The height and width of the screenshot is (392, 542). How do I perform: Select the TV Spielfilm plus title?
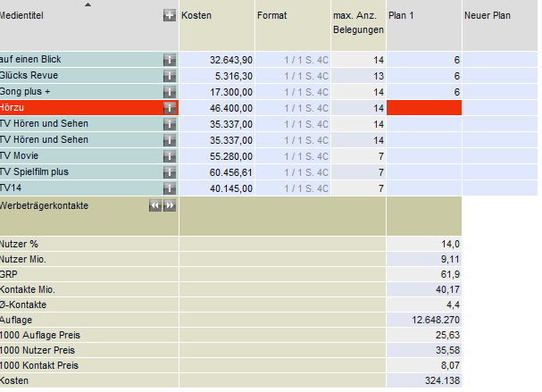click(34, 171)
